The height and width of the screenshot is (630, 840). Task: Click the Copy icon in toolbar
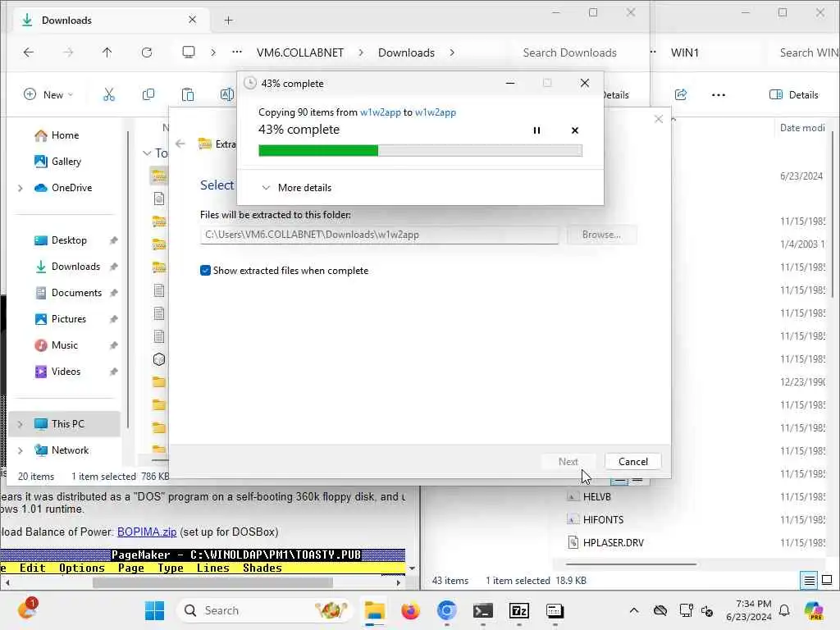148,95
